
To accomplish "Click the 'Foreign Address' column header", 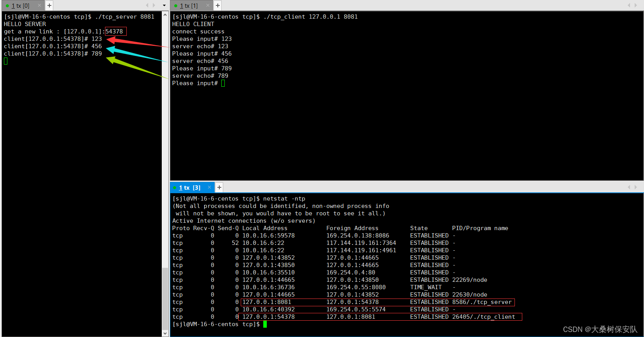I will pos(352,228).
